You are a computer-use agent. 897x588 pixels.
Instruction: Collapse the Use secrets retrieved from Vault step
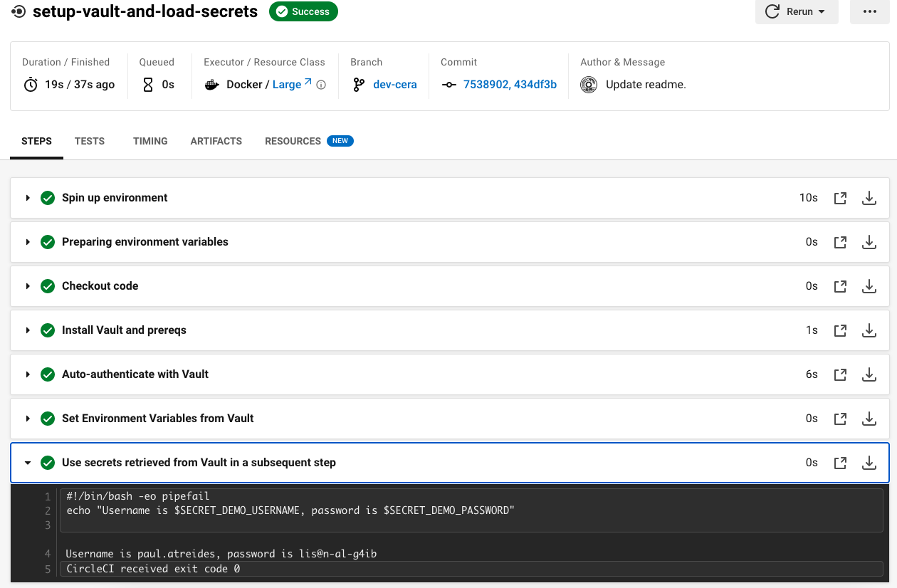(28, 462)
